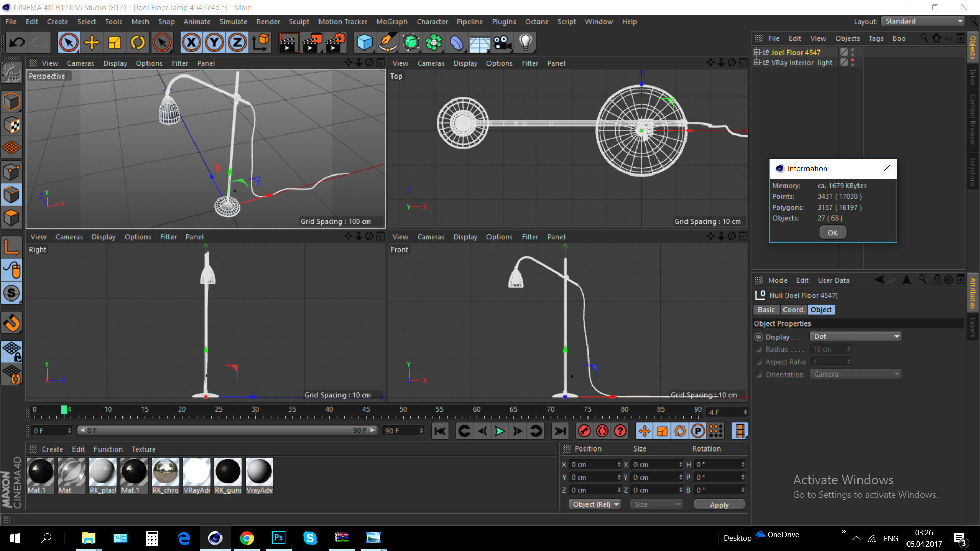Open the Tags menu in Objects panel
Image resolution: width=980 pixels, height=551 pixels.
click(876, 38)
